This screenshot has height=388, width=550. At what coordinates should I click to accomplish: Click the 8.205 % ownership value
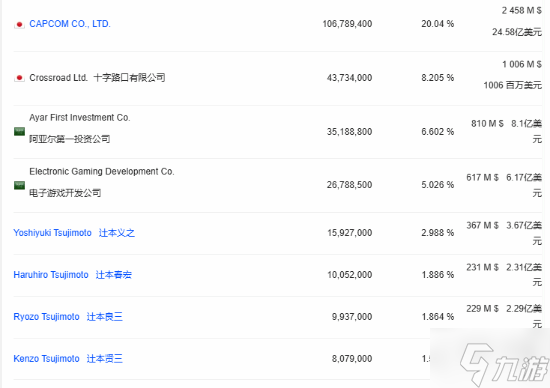click(438, 78)
